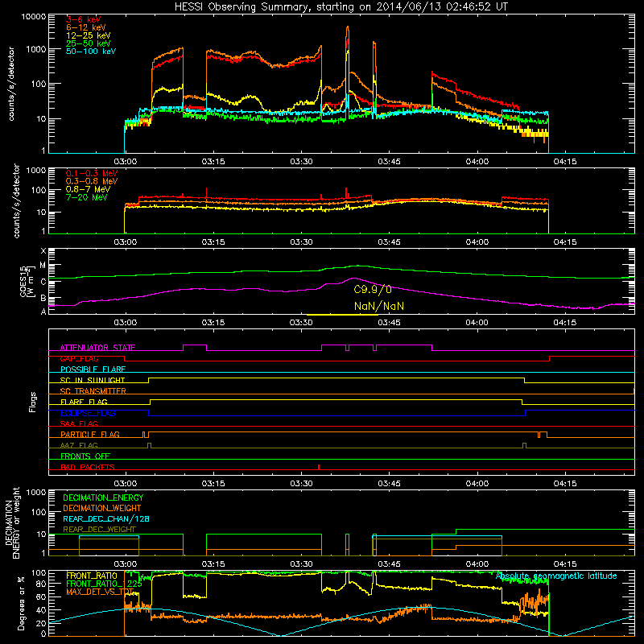Click the REAR_DEC_WEIGHT legend label
644x644 pixels.
[99, 530]
